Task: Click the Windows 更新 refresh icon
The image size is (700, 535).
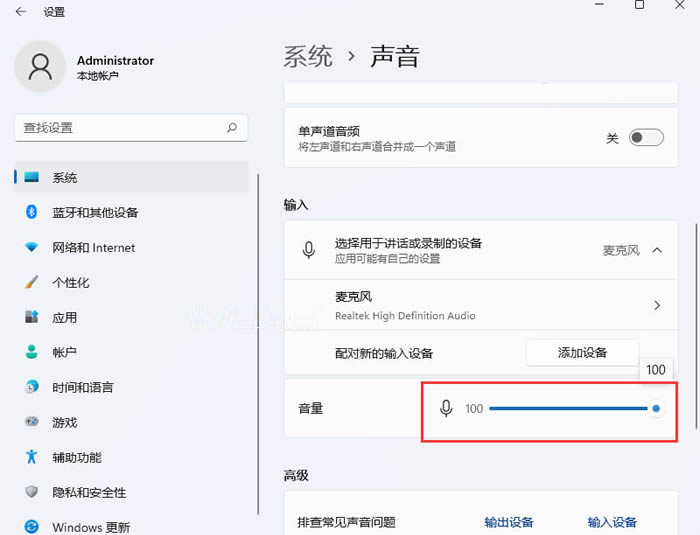Action: (x=31, y=526)
